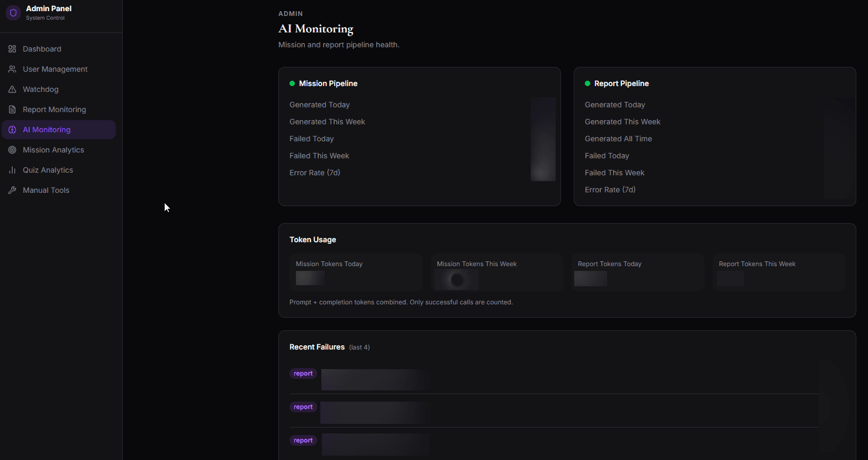Select the Mission Tokens Today card
Screen dimensions: 868x460
coord(355,272)
